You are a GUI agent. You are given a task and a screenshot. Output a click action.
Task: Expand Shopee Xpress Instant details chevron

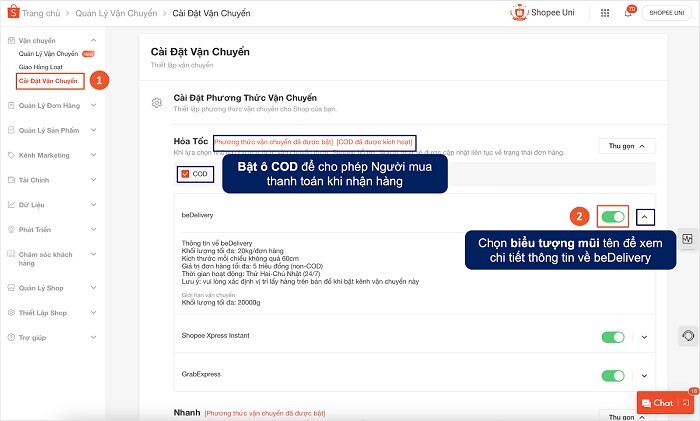[x=645, y=338]
